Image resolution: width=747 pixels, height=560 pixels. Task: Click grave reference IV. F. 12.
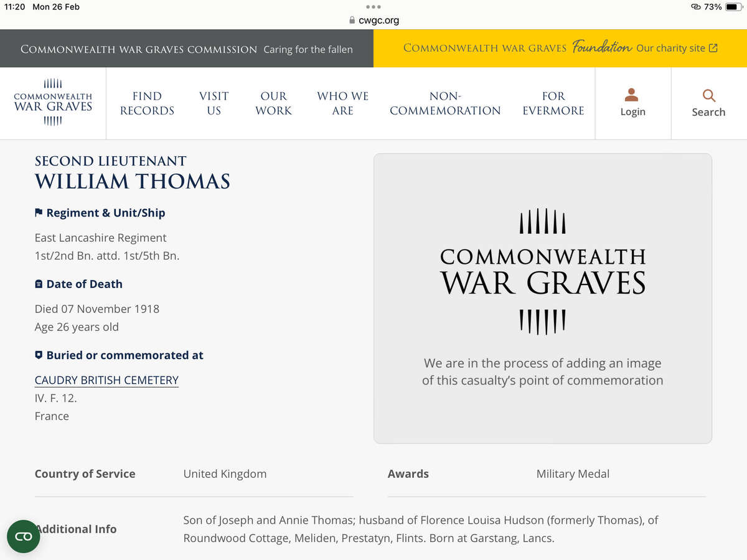pyautogui.click(x=56, y=398)
